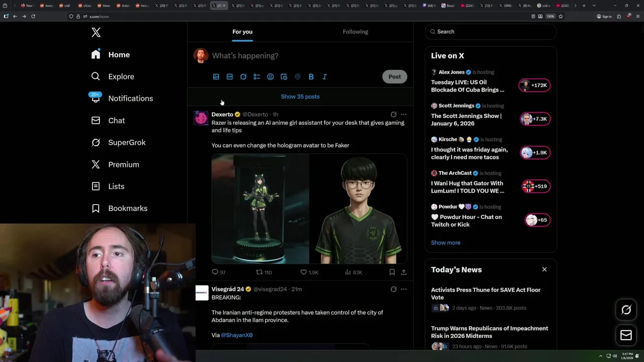Open Lists in the sidebar
644x362 pixels.
(108, 187)
